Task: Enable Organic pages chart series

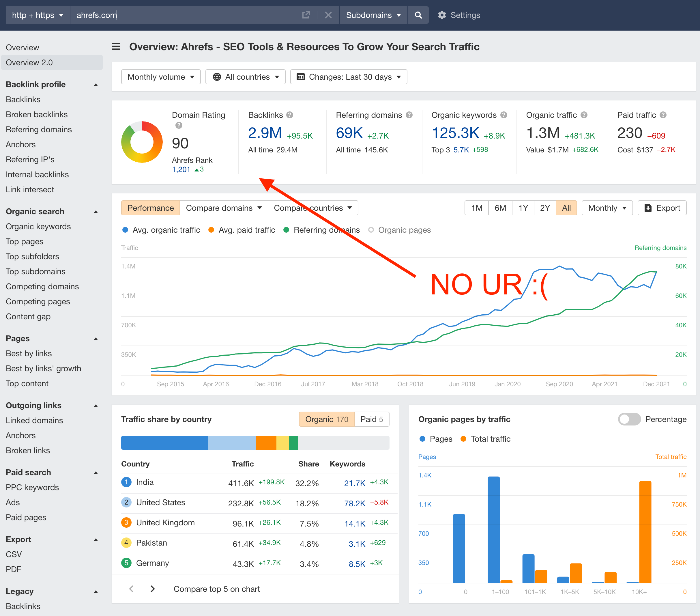Action: pyautogui.click(x=399, y=230)
